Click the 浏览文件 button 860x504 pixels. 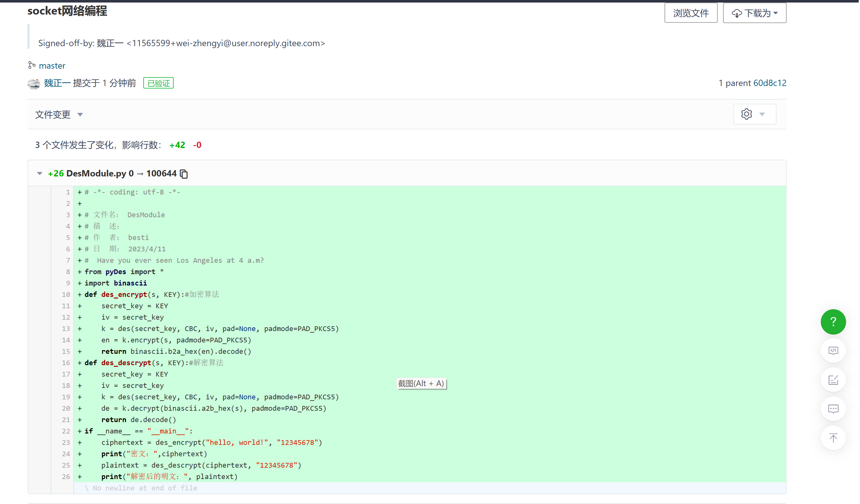[x=690, y=13]
